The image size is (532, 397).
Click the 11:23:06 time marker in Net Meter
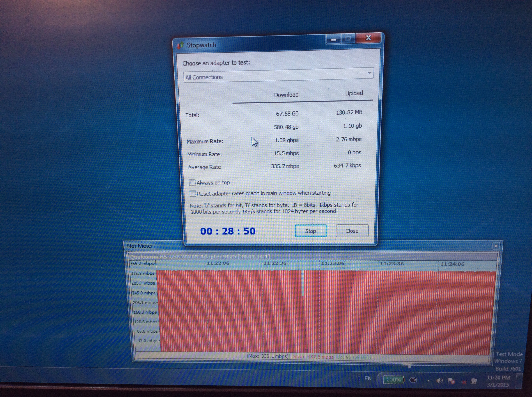coord(333,263)
